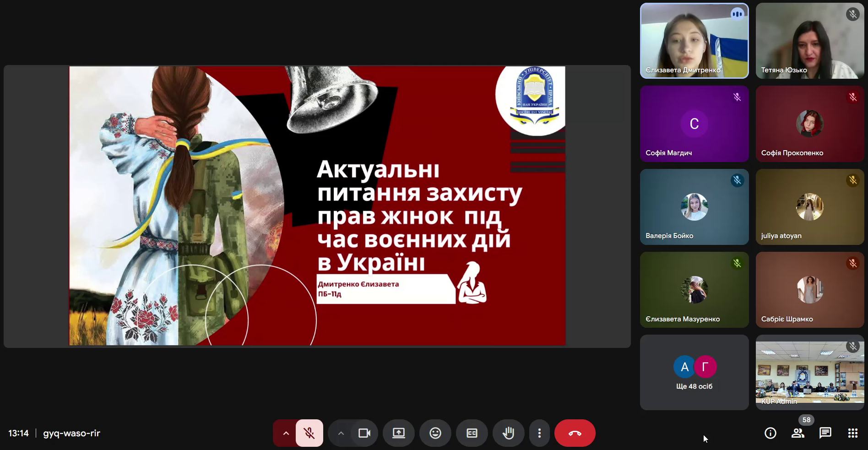Click Єлизавета Дмитренко's speaking indicator icon
This screenshot has width=868, height=450.
pyautogui.click(x=737, y=14)
